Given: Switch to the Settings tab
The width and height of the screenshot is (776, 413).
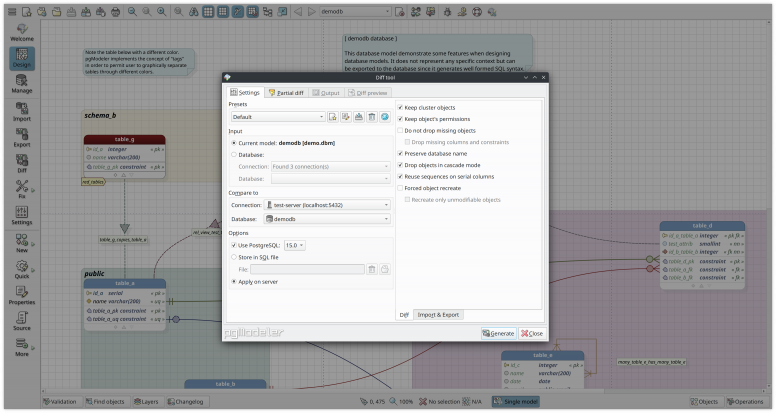Looking at the screenshot, I should pyautogui.click(x=245, y=92).
